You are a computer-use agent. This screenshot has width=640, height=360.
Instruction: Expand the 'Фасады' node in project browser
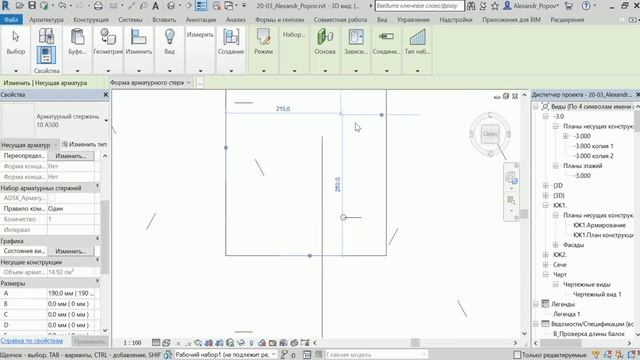tap(556, 245)
